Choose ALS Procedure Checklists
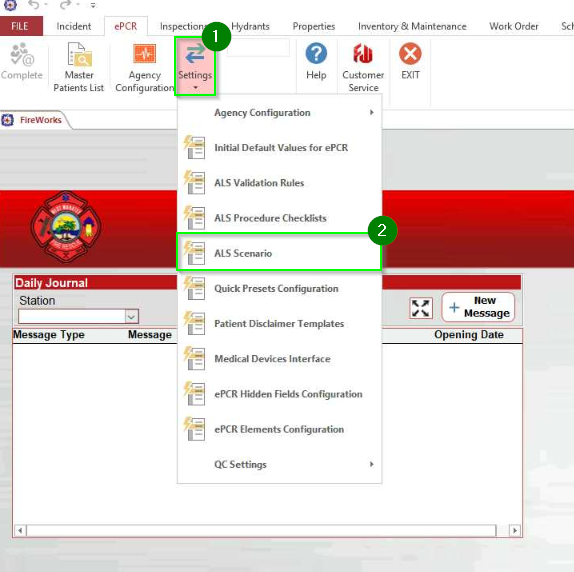The image size is (574, 572). click(279, 218)
